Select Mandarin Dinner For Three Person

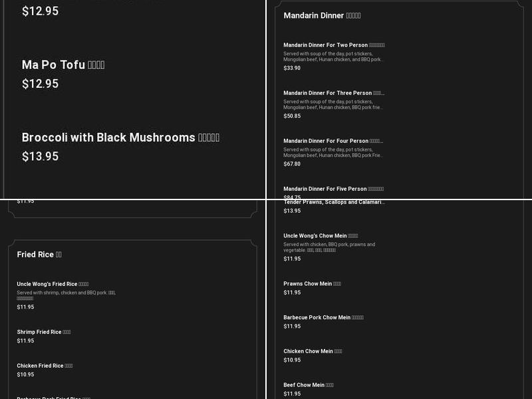334,93
